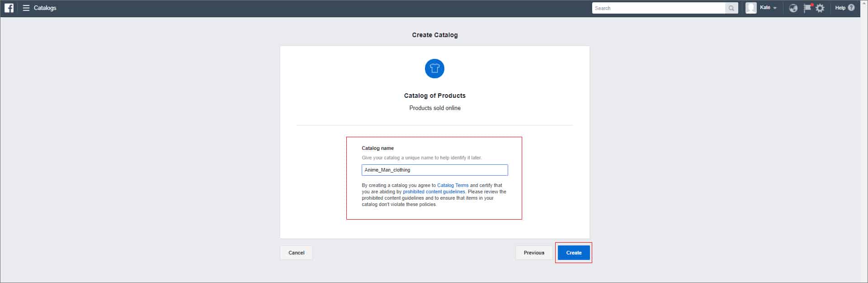The width and height of the screenshot is (868, 283).
Task: Click the Previous button
Action: click(x=534, y=253)
